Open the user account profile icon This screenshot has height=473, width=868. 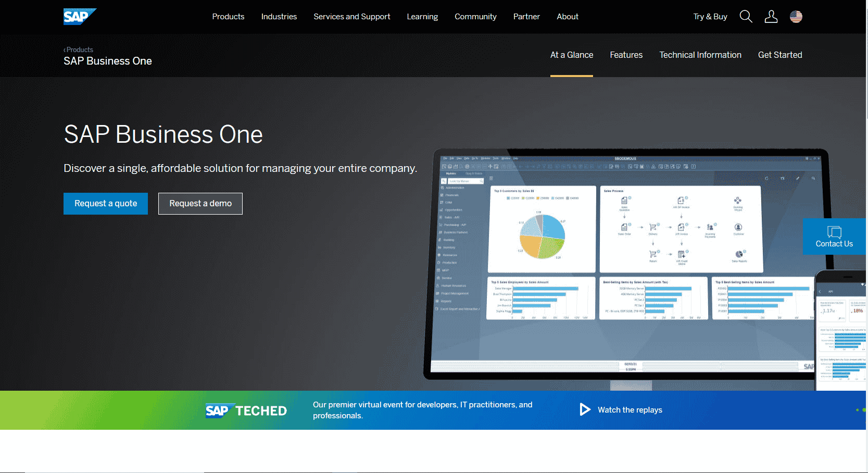click(771, 17)
